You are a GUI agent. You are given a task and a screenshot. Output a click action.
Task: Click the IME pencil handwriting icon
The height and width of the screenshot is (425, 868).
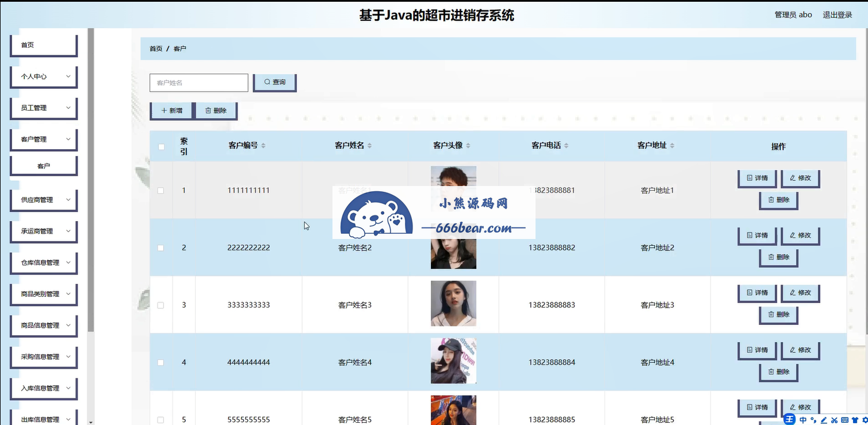tap(824, 420)
